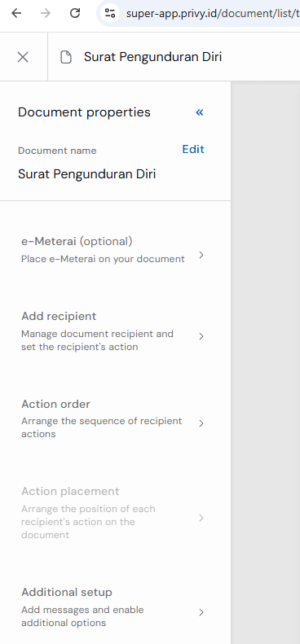The image size is (300, 644).
Task: Reload the page with the refresh icon
Action: click(x=75, y=14)
